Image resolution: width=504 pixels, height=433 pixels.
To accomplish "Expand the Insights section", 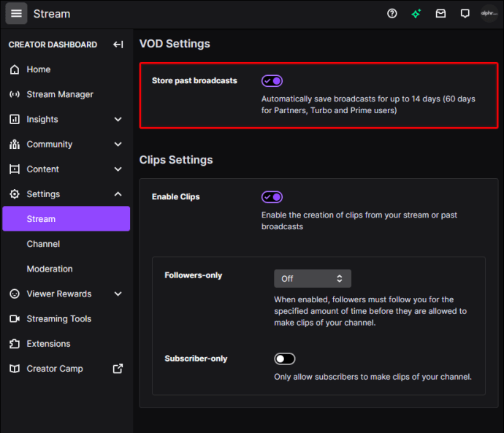I will click(118, 119).
